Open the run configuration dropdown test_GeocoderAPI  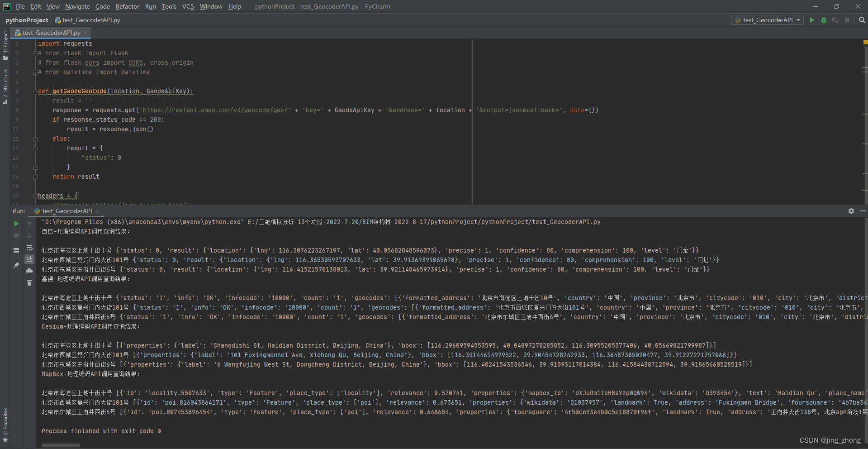pos(768,20)
